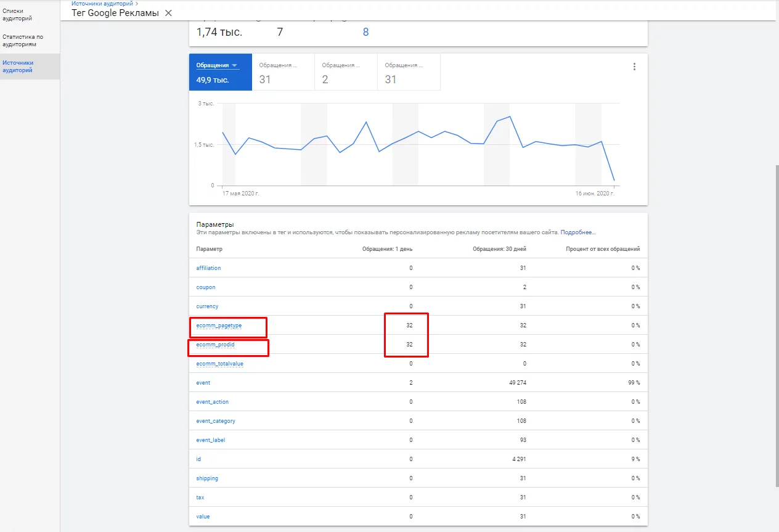Open the ecomm_prodid parameter link
779x532 pixels.
pyautogui.click(x=216, y=345)
